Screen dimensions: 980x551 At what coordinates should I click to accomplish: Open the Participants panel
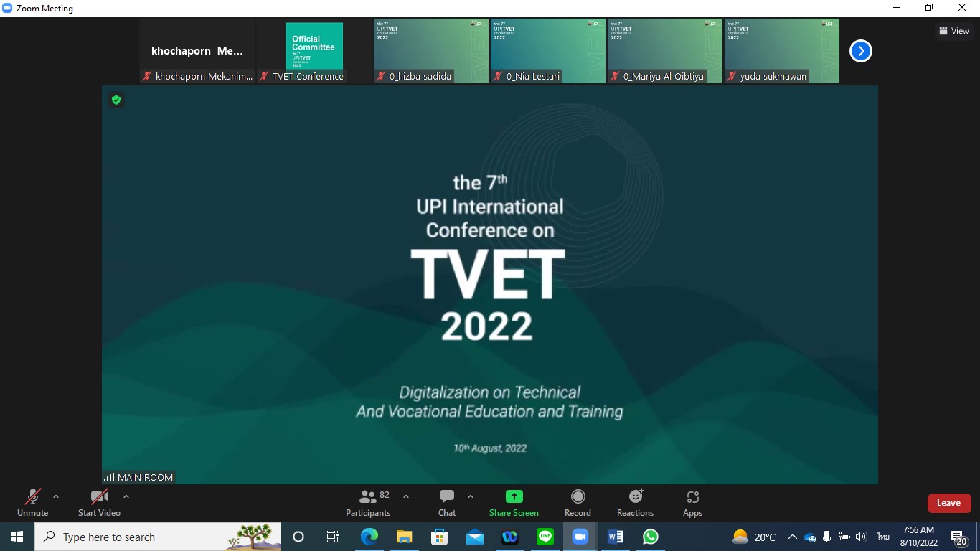(368, 503)
